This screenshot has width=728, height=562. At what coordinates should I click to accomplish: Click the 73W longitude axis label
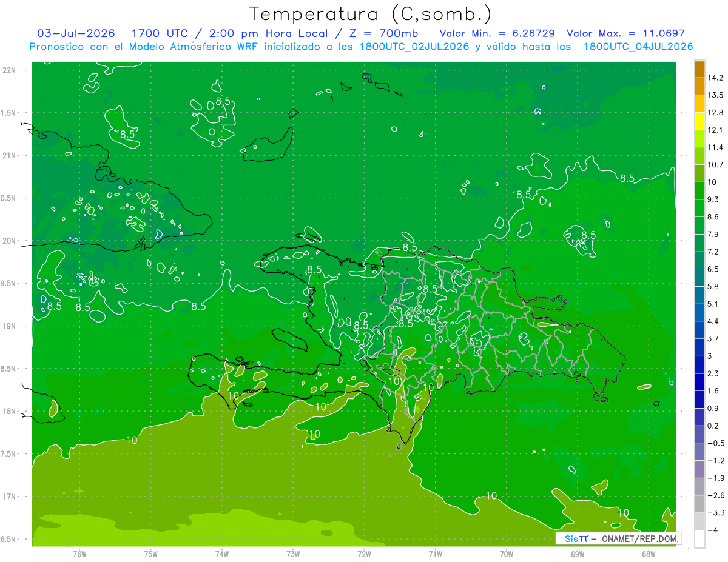click(x=293, y=554)
